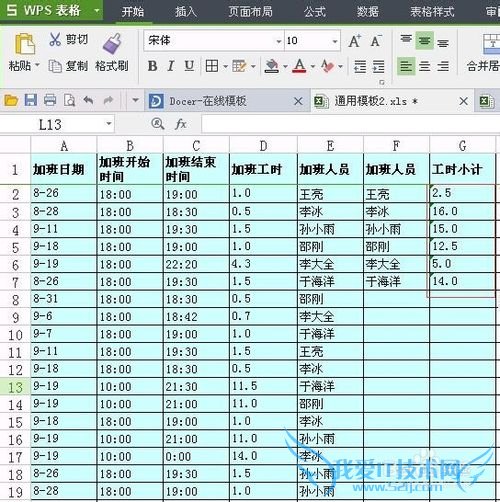Click the merge and center icon
Viewport: 500px width, 502px height.
tap(492, 43)
